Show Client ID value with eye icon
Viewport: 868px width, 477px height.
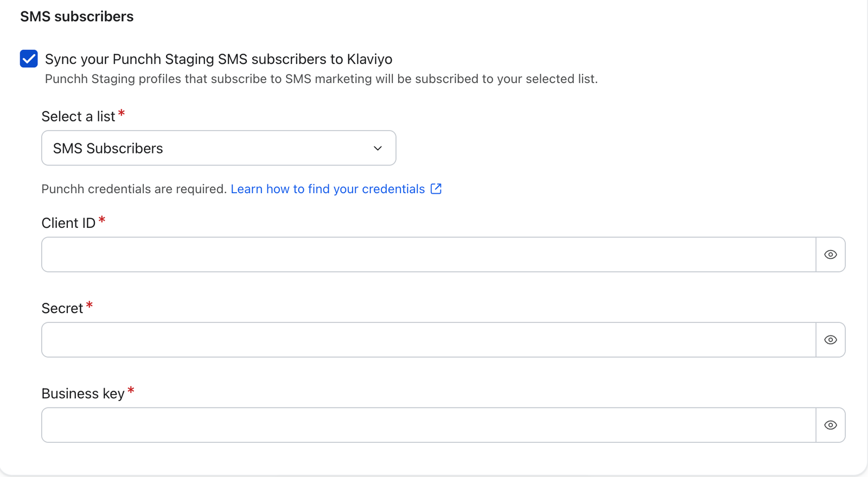[831, 255]
